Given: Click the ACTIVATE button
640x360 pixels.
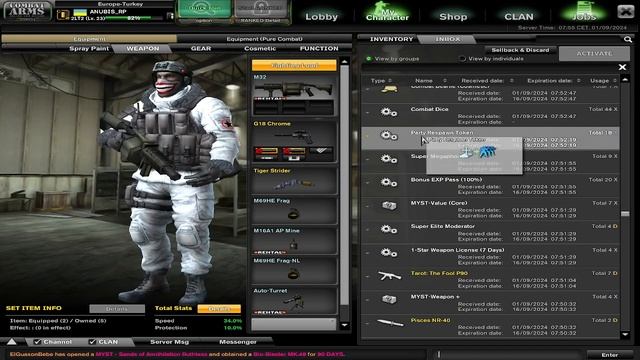Looking at the screenshot, I should click(x=594, y=53).
